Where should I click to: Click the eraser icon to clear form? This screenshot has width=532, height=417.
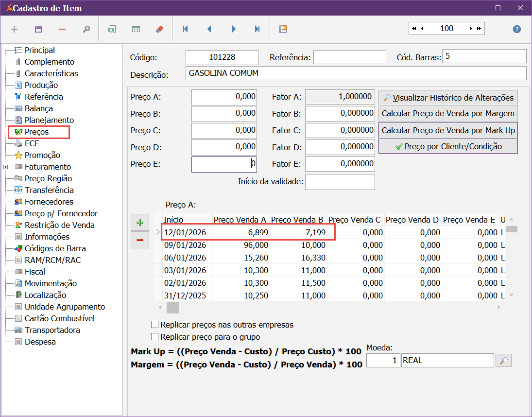coord(160,29)
